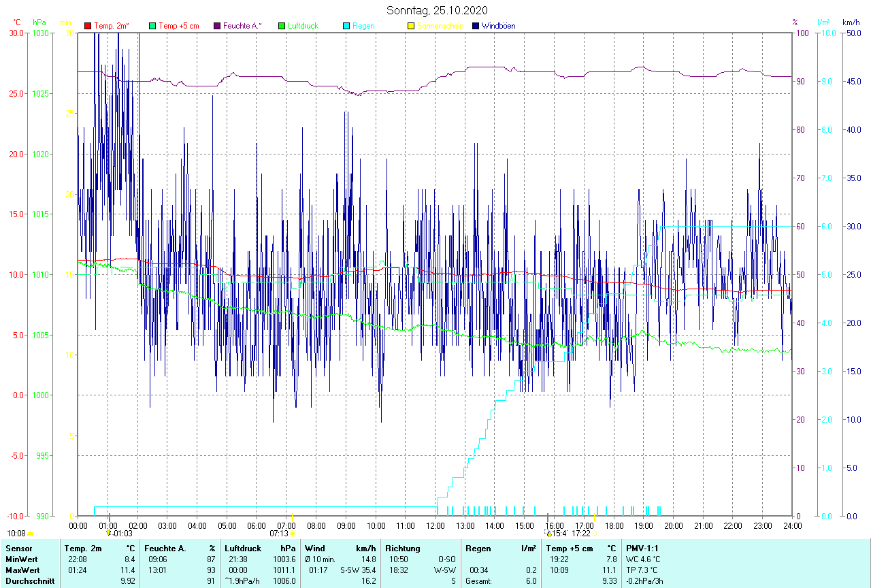Click the Temp. 2m minimum time '22:08'
The height and width of the screenshot is (588, 871).
click(77, 559)
